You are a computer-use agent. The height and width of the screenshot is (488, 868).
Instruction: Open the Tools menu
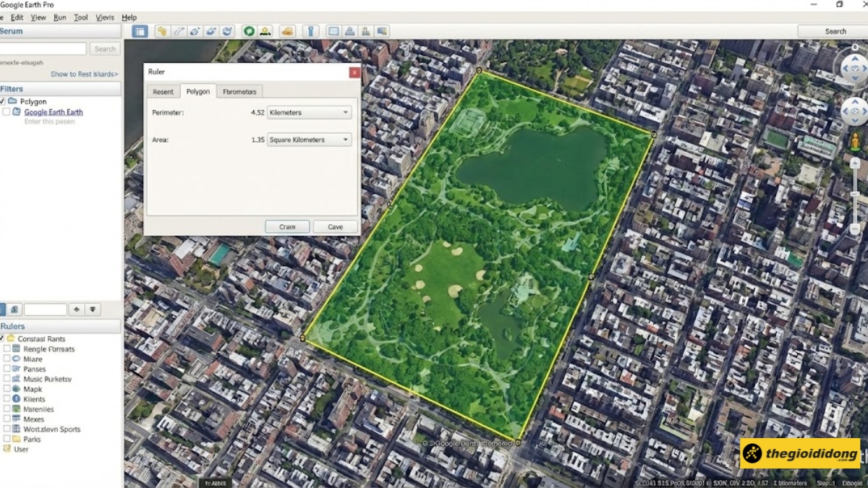pos(80,17)
